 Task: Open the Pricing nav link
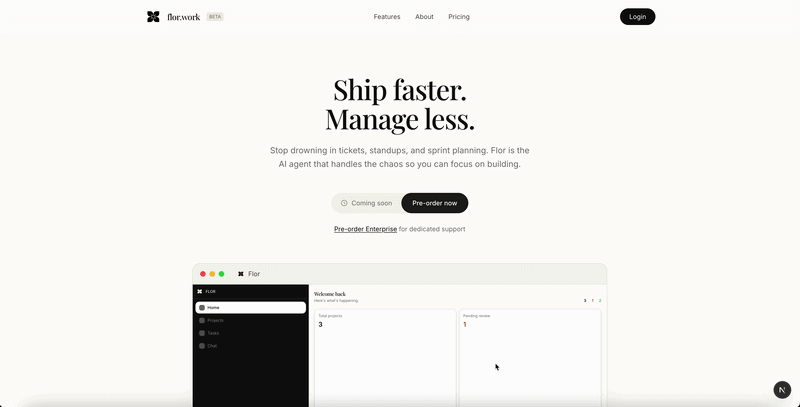(459, 17)
